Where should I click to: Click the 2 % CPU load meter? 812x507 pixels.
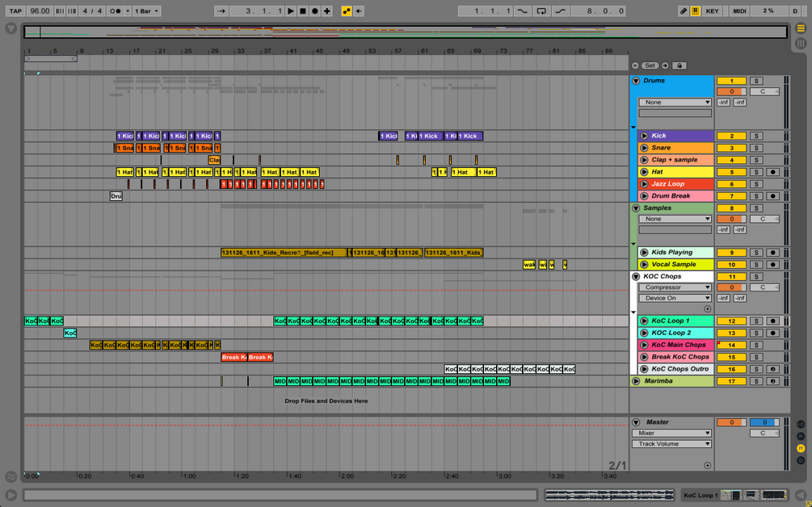(x=768, y=10)
